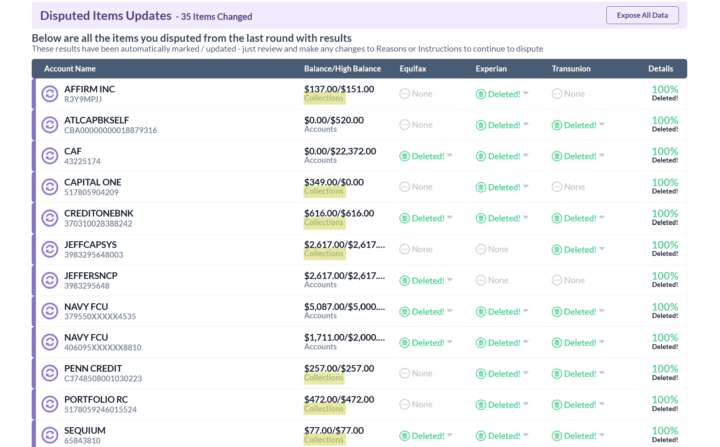Select Equifax None status for PENN CREDIT
720x447 pixels.
pos(416,373)
